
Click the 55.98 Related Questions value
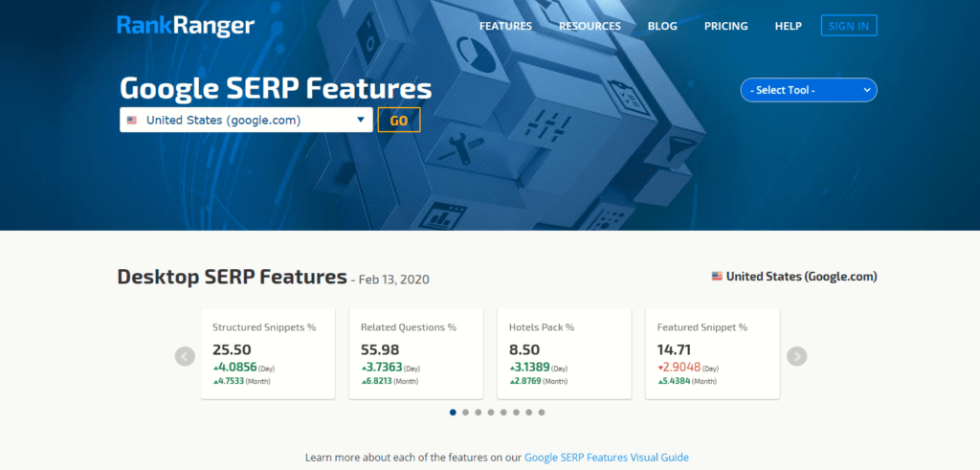click(x=380, y=350)
